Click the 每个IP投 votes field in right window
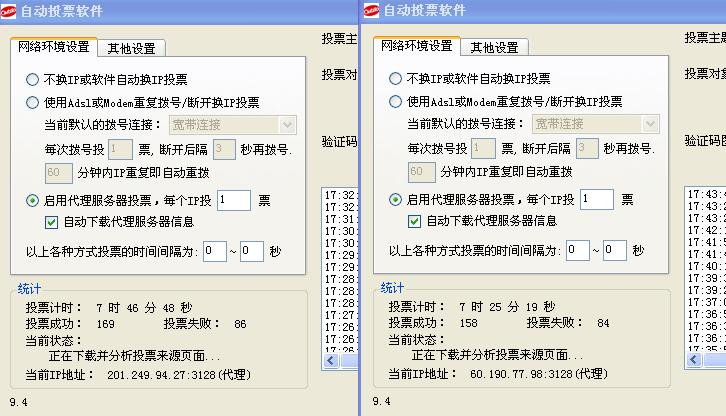This screenshot has height=416, width=726. coord(596,200)
